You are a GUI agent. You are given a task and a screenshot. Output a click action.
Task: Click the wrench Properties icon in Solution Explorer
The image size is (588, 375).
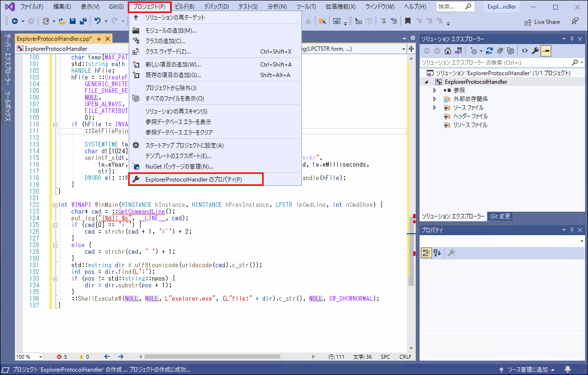pyautogui.click(x=535, y=50)
